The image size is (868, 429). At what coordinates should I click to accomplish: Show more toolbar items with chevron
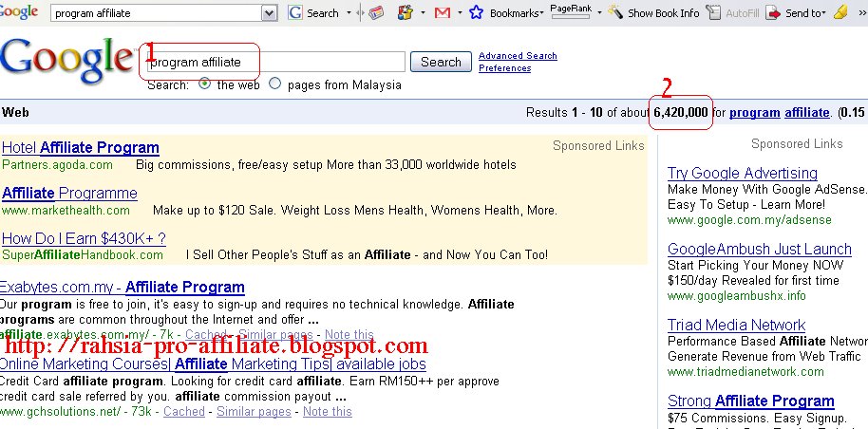[862, 13]
